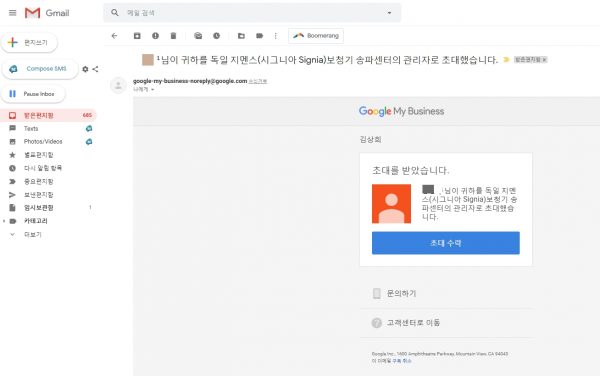Image resolution: width=600 pixels, height=376 pixels.
Task: Click sender address google-my-business-noreply@google.com
Action: coord(190,81)
